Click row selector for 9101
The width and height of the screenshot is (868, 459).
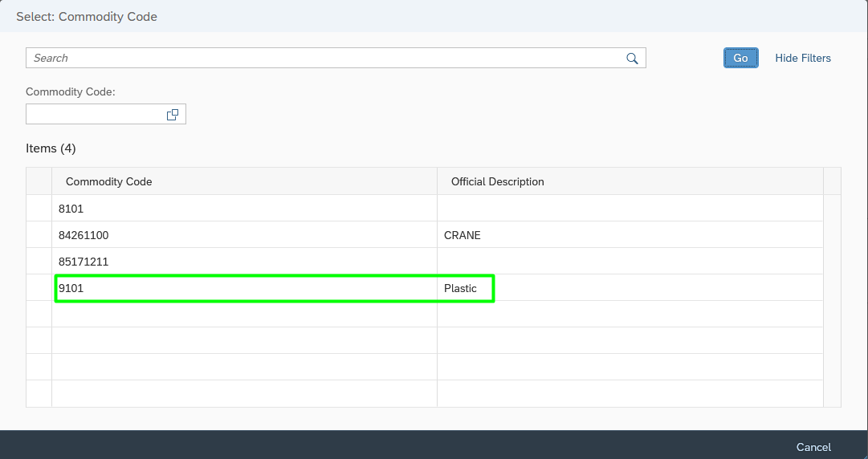tap(39, 287)
